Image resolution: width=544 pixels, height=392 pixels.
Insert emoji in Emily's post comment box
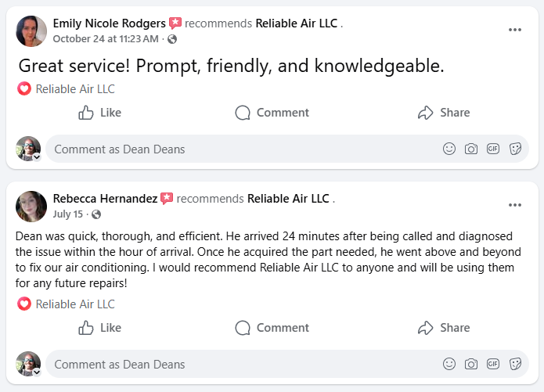(449, 149)
